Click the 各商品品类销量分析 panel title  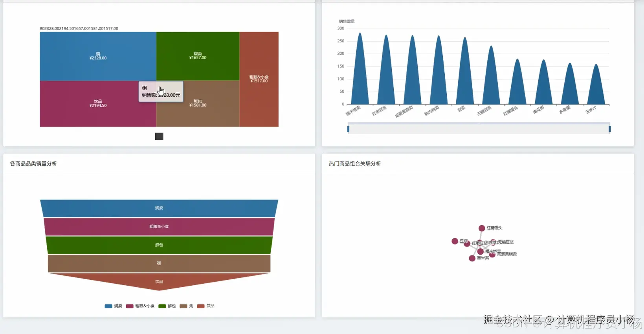33,163
